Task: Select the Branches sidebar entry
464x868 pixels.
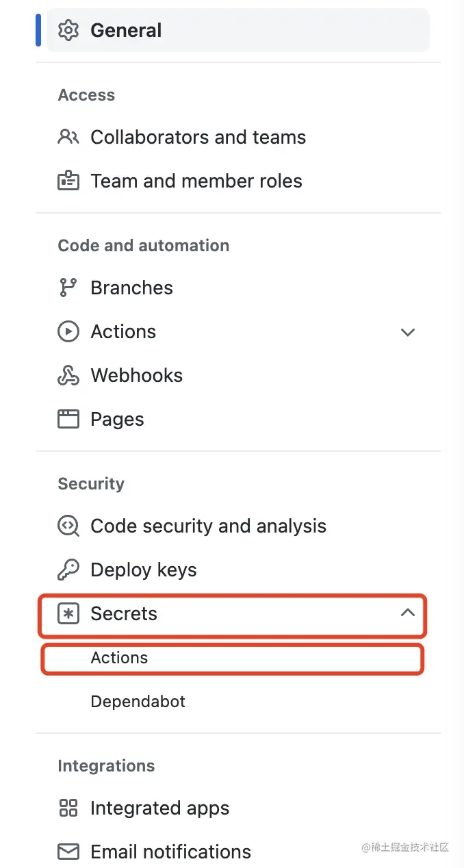Action: 131,288
